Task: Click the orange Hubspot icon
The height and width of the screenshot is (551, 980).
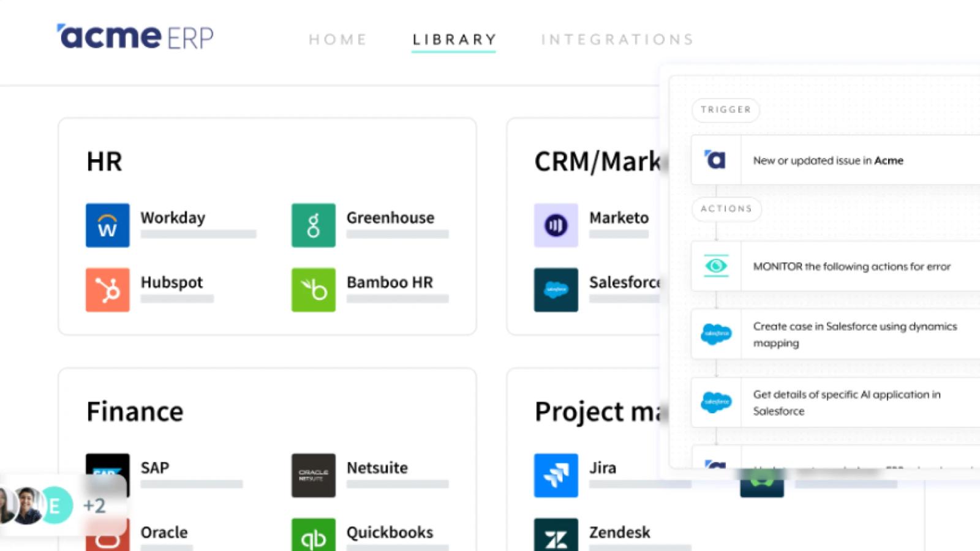Action: coord(108,290)
